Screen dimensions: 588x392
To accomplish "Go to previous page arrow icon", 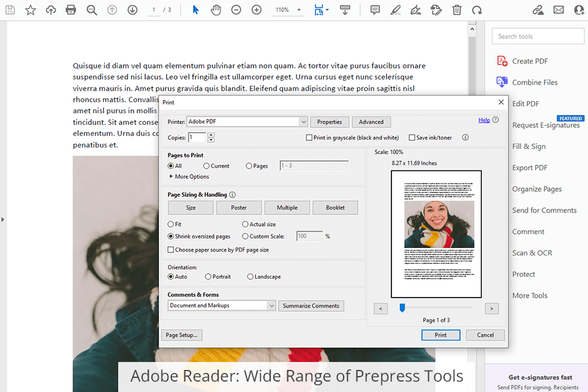I will coord(112,10).
